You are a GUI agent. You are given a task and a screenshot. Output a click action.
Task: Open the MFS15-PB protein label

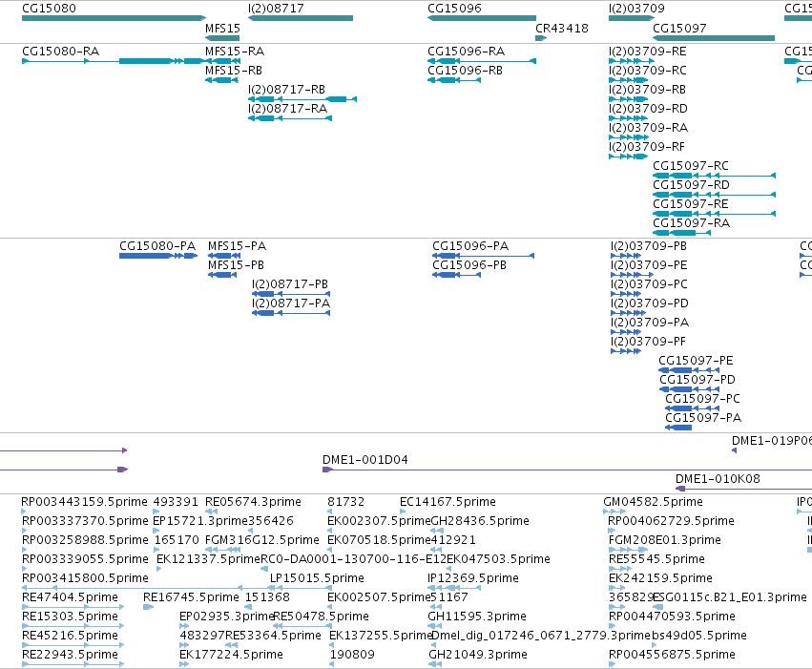(x=236, y=265)
